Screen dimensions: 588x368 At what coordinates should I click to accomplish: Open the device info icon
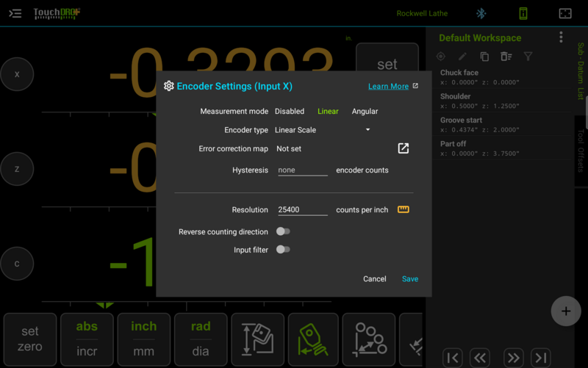coord(523,13)
